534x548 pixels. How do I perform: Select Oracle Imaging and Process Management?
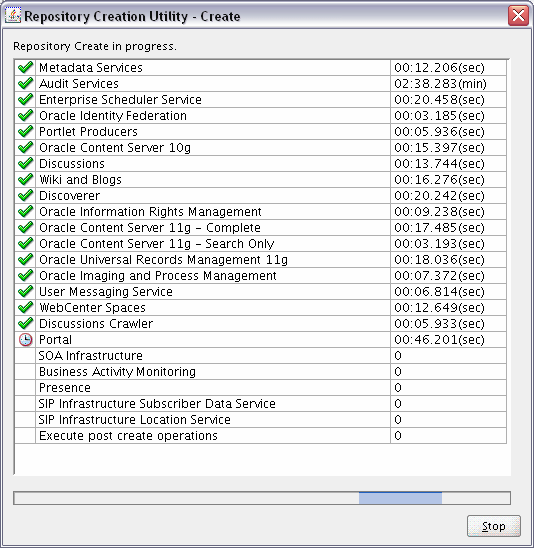point(158,276)
